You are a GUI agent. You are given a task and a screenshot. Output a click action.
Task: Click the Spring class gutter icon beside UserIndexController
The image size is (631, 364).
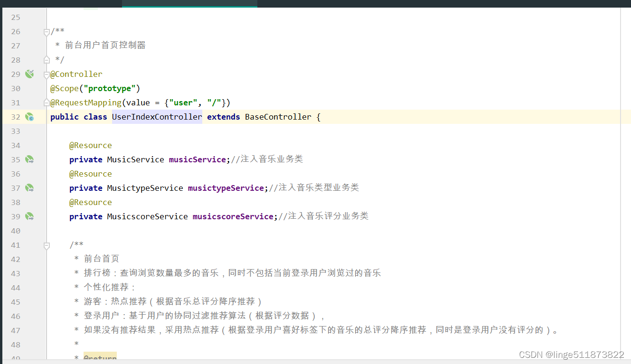click(x=29, y=117)
